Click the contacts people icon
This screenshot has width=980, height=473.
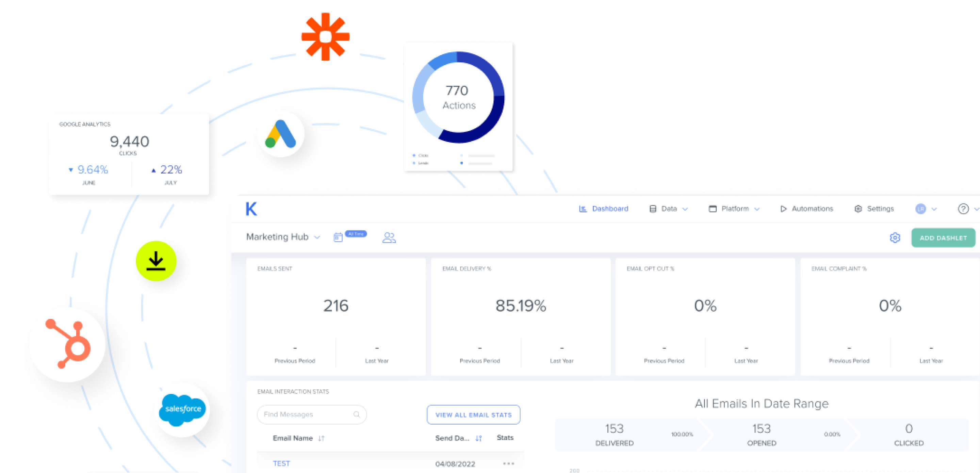[x=389, y=238]
